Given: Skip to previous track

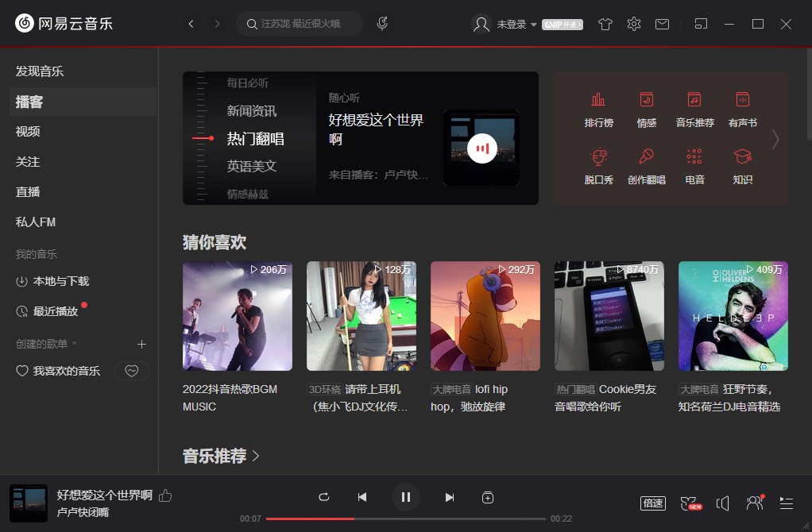Looking at the screenshot, I should pyautogui.click(x=362, y=497).
